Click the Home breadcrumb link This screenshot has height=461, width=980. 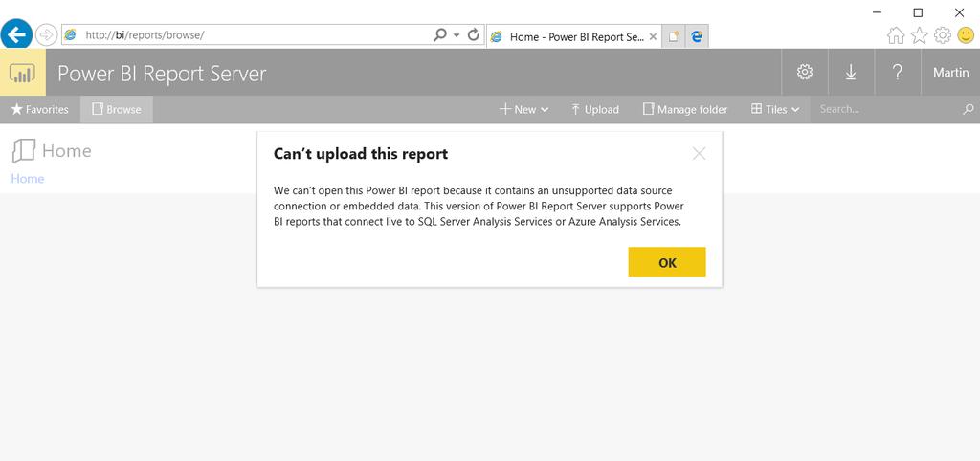coord(28,179)
